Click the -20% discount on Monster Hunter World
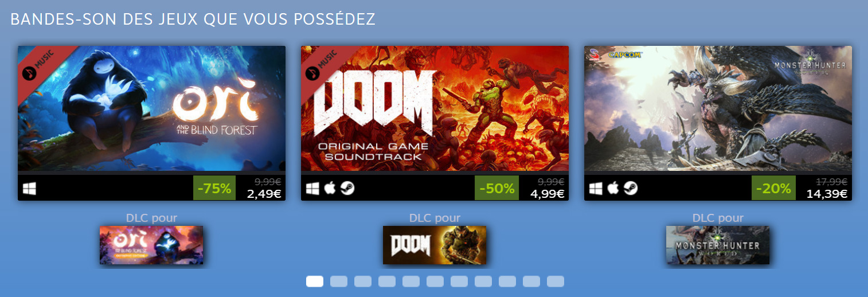Image resolution: width=868 pixels, height=297 pixels. 774,188
